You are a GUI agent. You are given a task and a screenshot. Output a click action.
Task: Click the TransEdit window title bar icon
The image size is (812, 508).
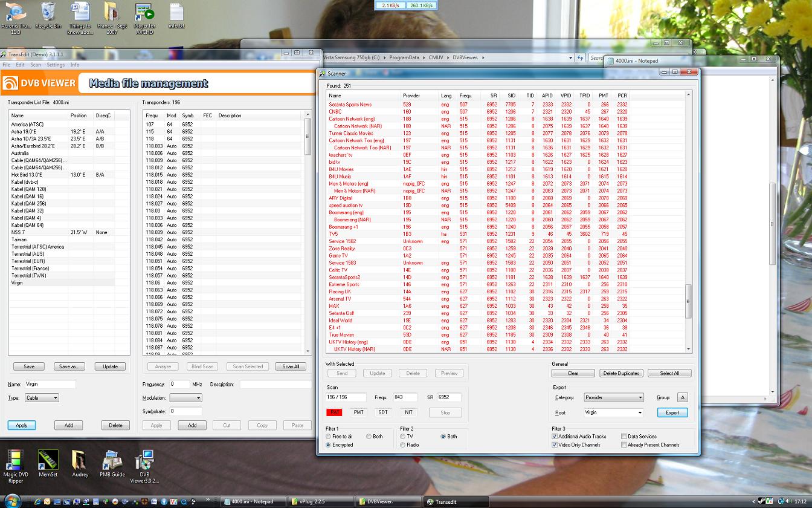click(4, 54)
